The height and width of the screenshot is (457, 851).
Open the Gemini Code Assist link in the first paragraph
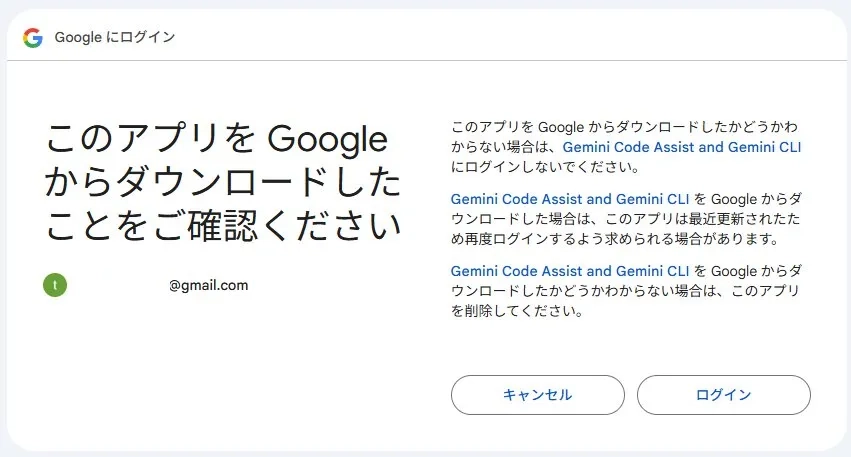pos(682,147)
